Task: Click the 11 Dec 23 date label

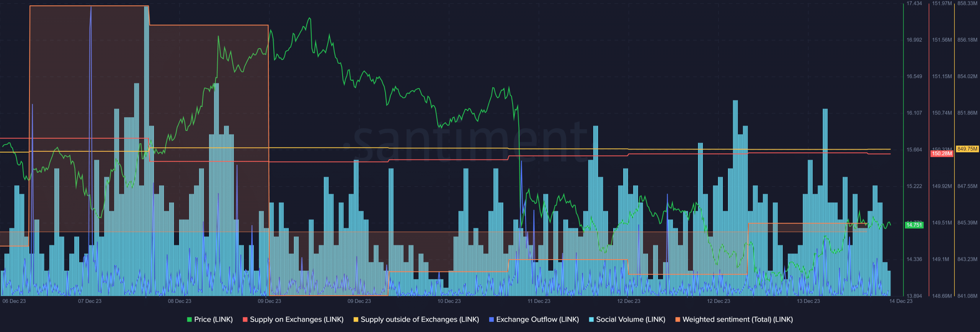Action: click(539, 301)
